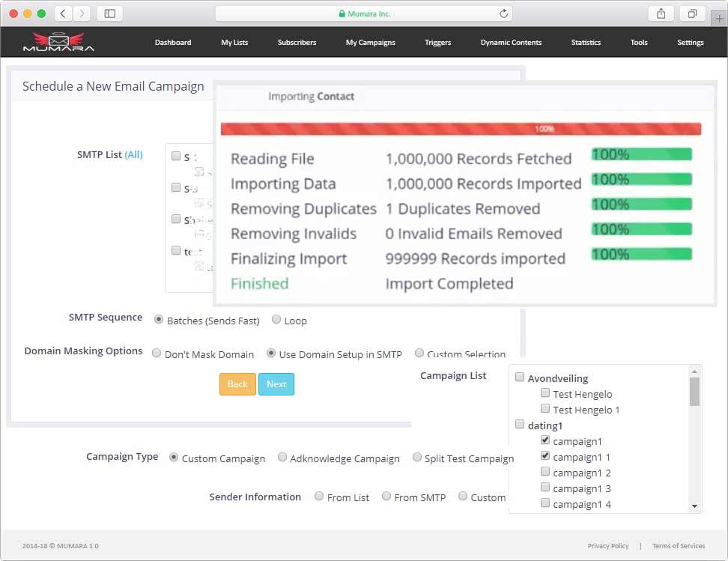The width and height of the screenshot is (728, 561).
Task: Check the Avondveiling campaign list checkbox
Action: tap(520, 378)
